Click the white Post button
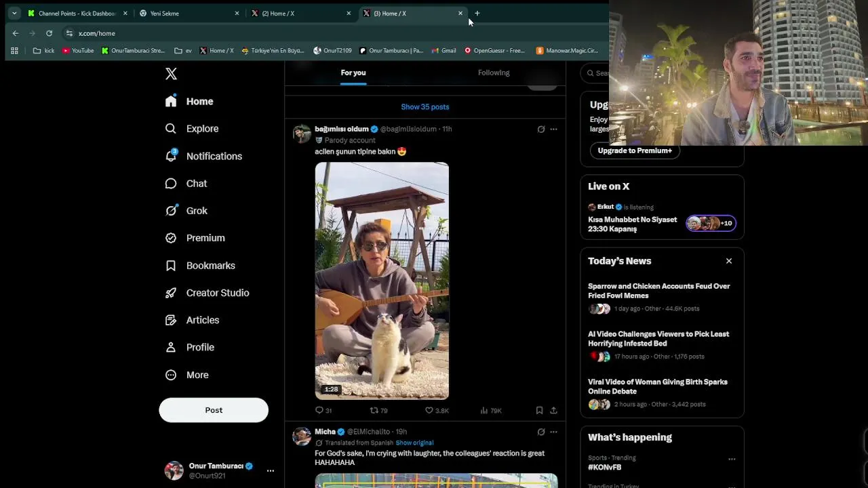868x488 pixels. click(214, 410)
